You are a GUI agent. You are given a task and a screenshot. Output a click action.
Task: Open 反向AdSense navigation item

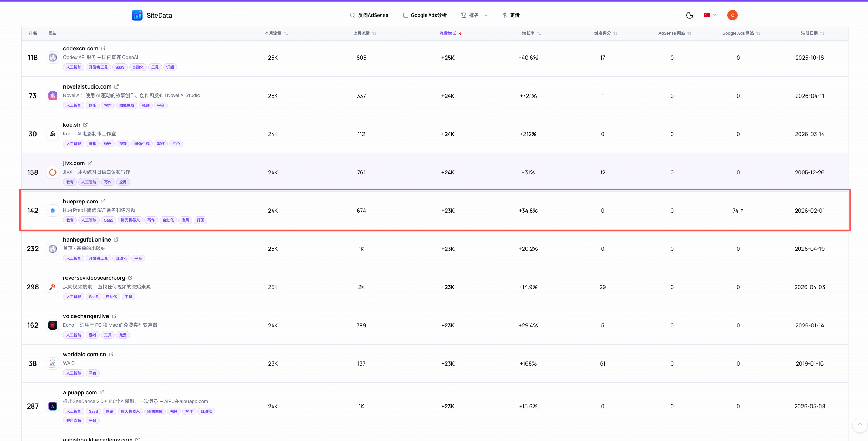[x=369, y=15]
